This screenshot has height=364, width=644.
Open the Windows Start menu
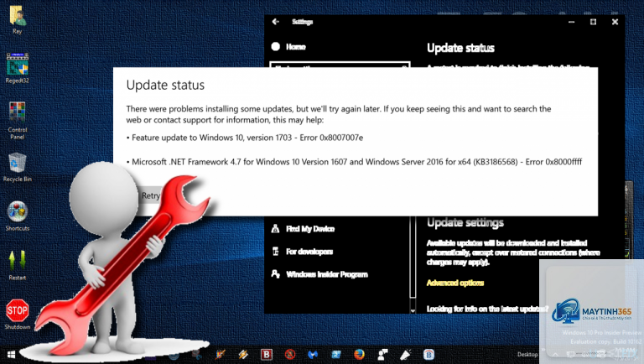tap(11, 354)
